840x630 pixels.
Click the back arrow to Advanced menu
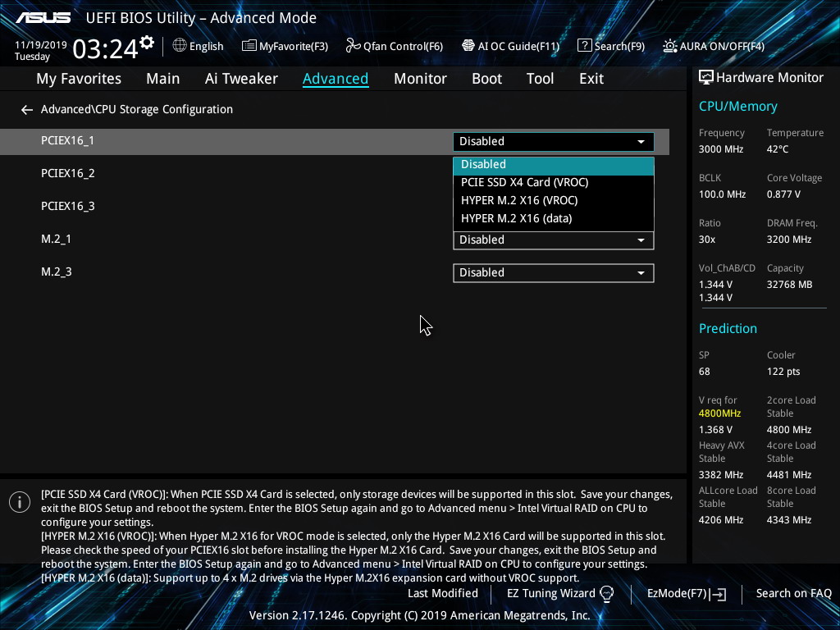27,110
